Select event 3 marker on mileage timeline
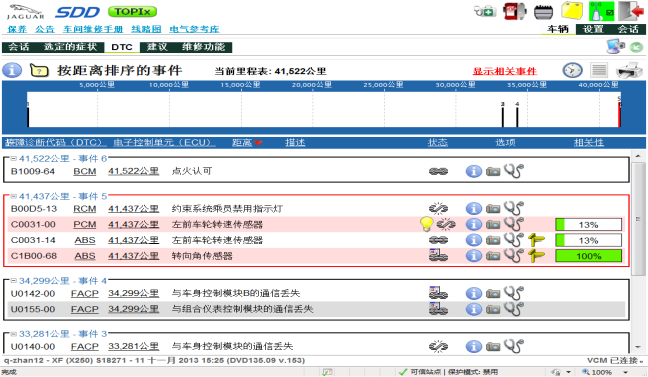Image resolution: width=648 pixels, height=377 pixels. pos(503,115)
